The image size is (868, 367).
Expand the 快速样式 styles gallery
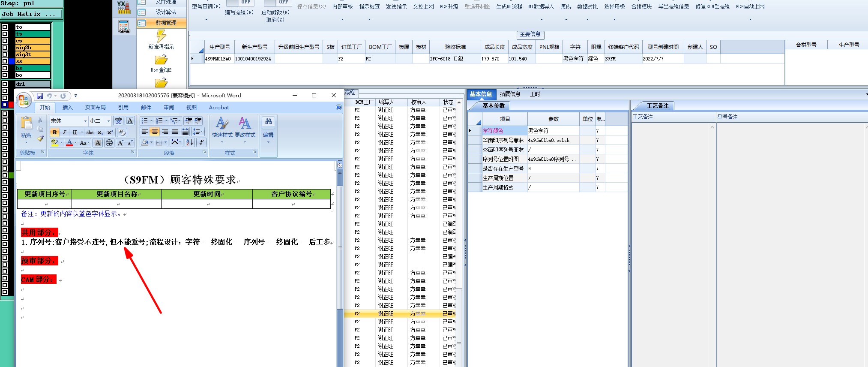click(x=222, y=129)
